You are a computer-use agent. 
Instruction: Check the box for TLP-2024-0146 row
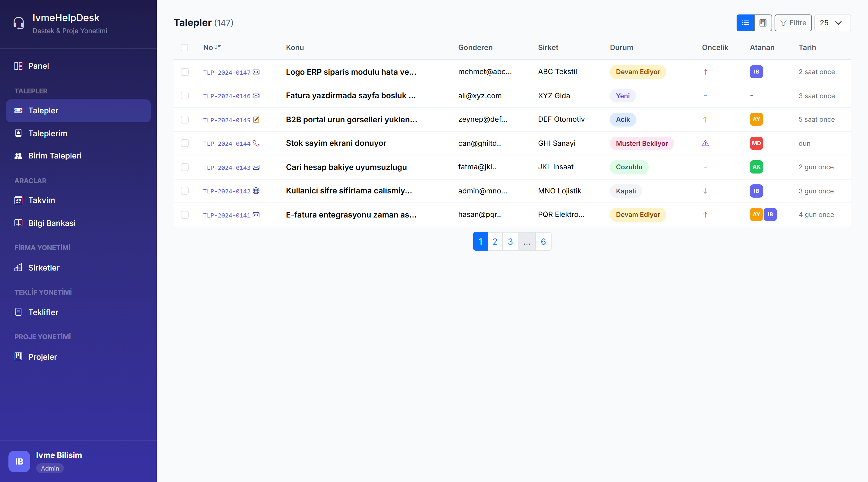[x=184, y=96]
